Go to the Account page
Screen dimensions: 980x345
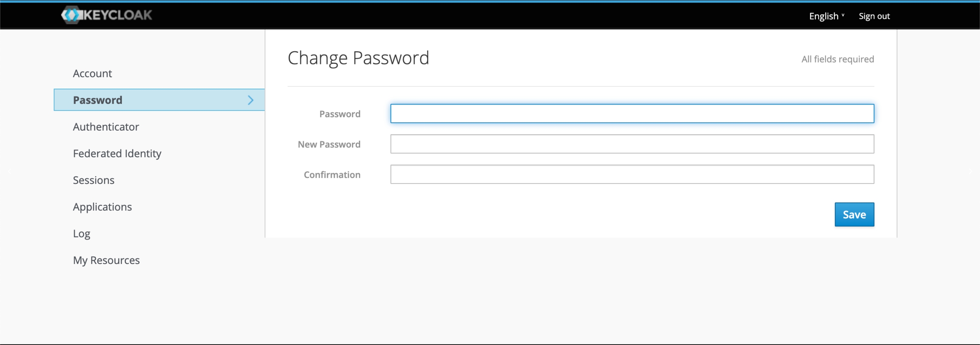tap(92, 73)
